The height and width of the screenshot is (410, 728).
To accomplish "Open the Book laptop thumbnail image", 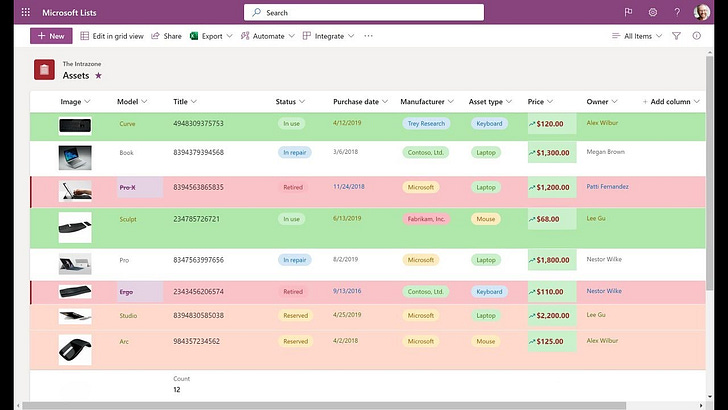I will coord(75,157).
